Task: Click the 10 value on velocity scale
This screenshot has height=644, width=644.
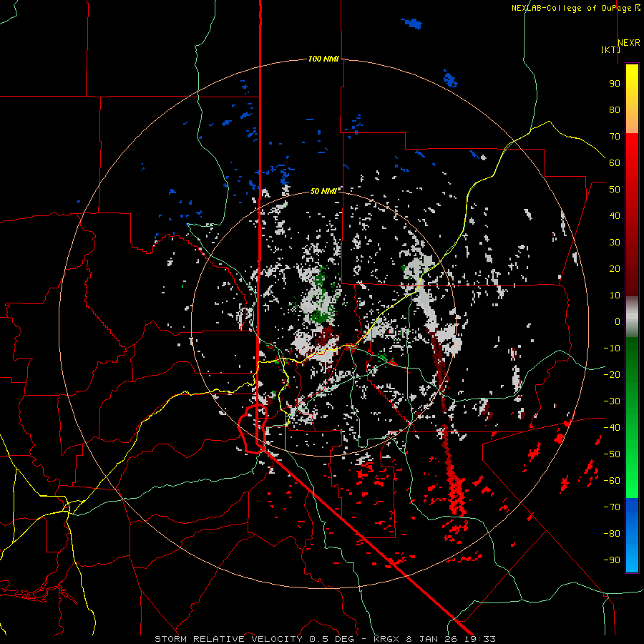Action: (x=615, y=296)
